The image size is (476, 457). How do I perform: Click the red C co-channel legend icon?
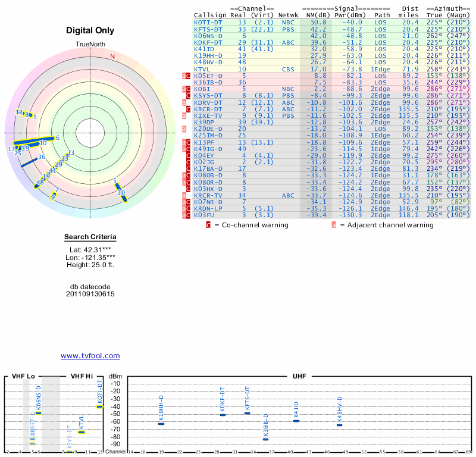[x=208, y=225]
